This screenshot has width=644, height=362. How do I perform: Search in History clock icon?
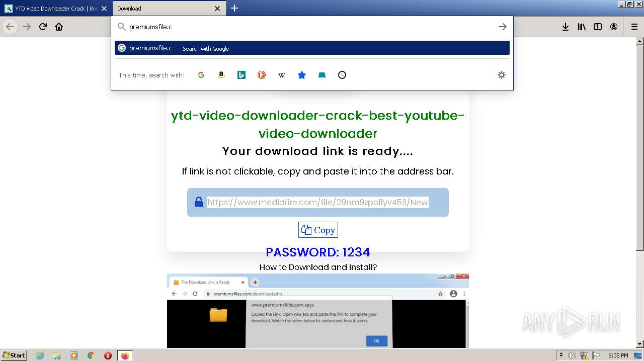pyautogui.click(x=342, y=75)
